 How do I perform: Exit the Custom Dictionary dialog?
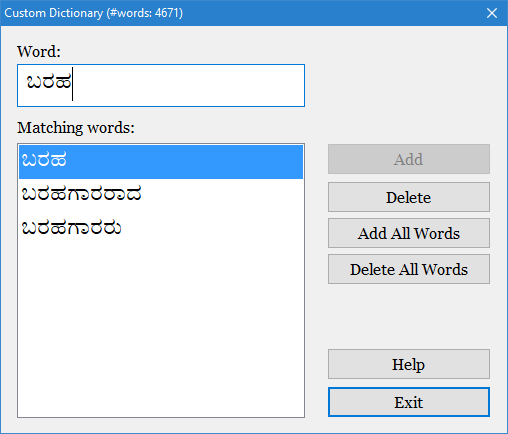409,402
